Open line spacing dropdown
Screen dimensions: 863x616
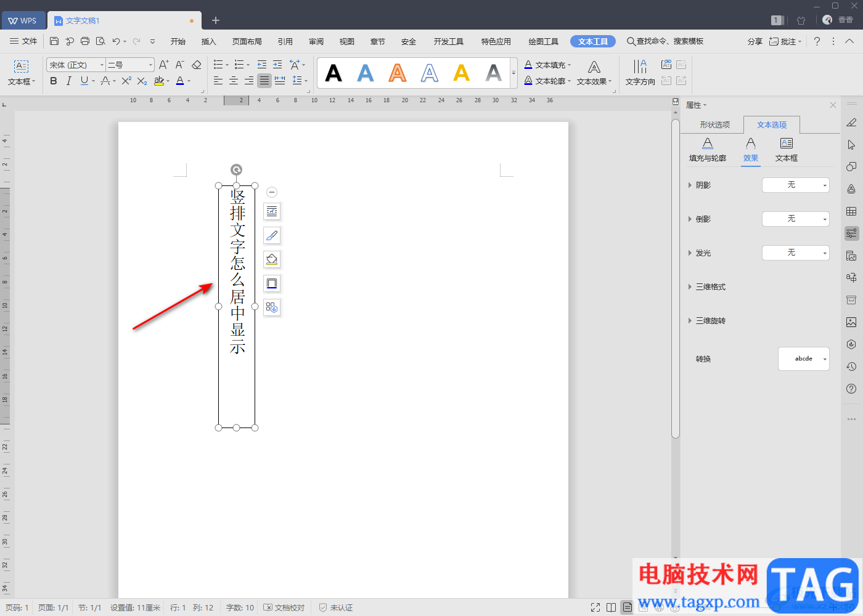(300, 81)
